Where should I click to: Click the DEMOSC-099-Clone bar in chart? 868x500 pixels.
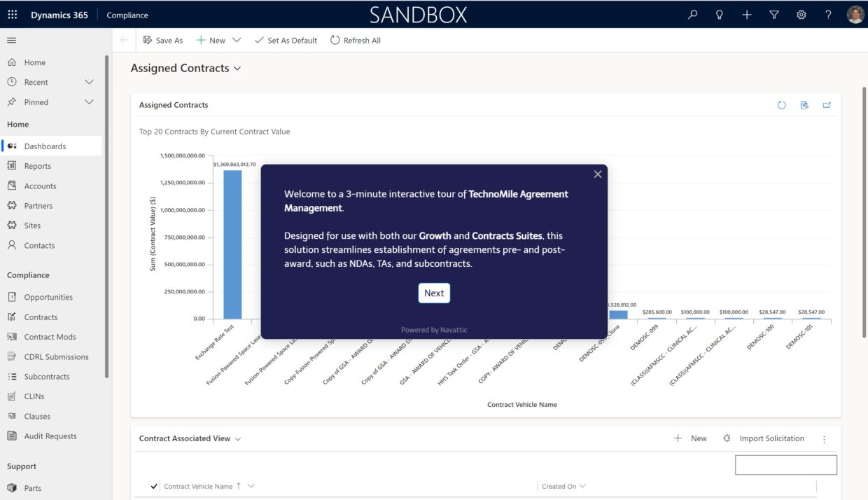tap(618, 314)
